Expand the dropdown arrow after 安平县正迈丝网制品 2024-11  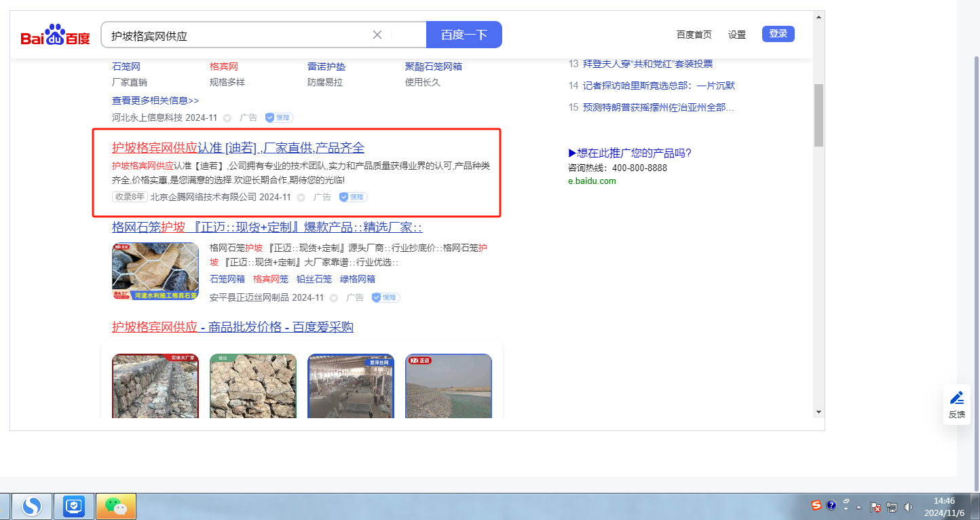coord(334,298)
